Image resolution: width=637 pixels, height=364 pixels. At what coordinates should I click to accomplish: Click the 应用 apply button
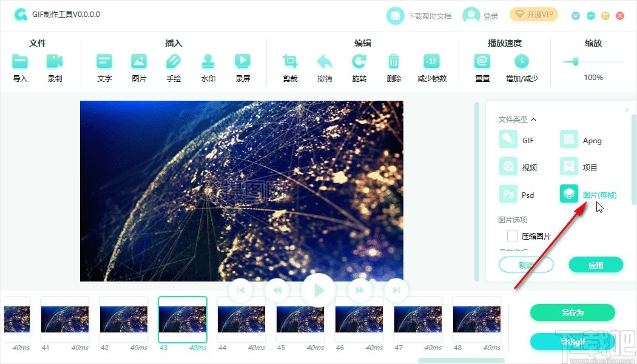pyautogui.click(x=596, y=265)
